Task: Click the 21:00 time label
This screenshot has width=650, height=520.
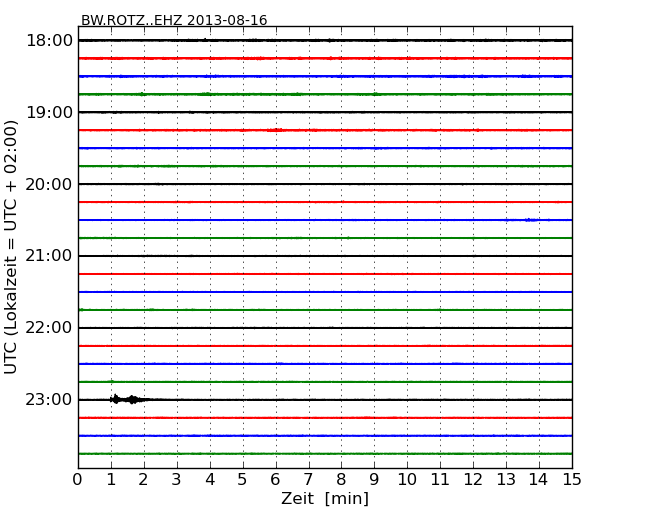Action: click(x=49, y=256)
